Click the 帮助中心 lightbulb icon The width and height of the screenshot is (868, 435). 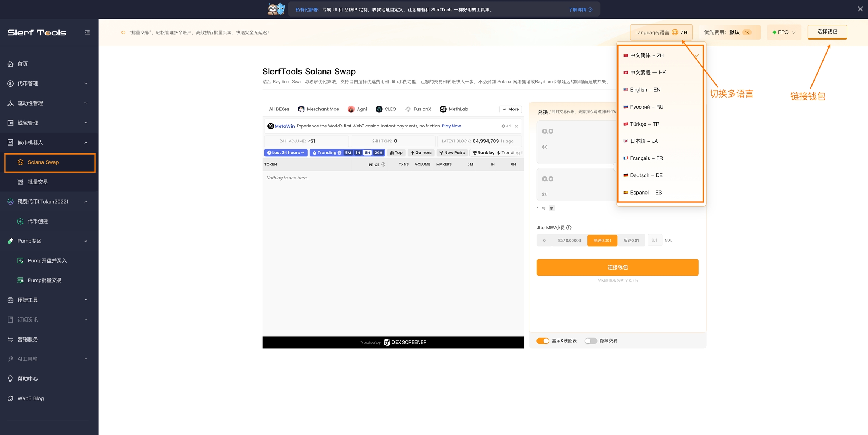coord(11,379)
